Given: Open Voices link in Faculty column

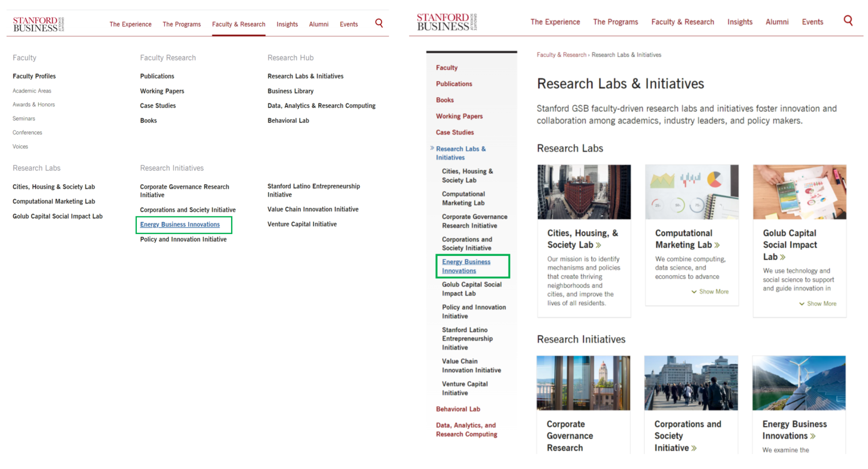Looking at the screenshot, I should click(x=20, y=147).
